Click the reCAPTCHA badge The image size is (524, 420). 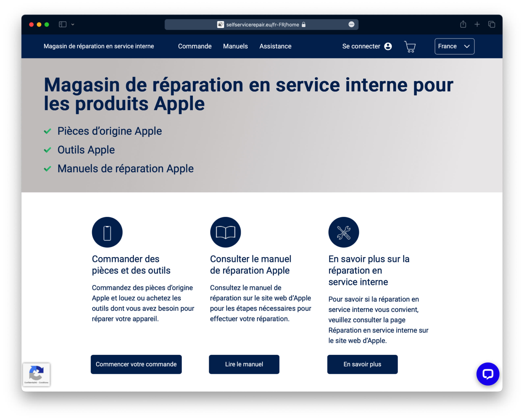click(36, 374)
